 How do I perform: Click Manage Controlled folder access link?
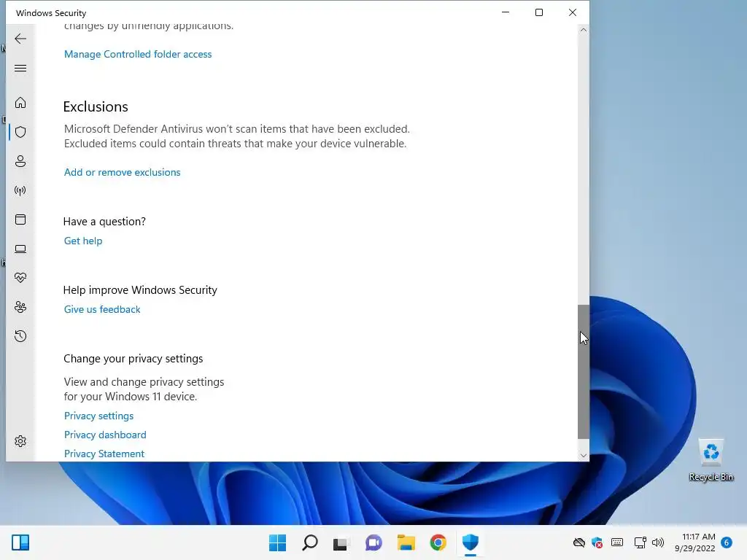point(138,54)
